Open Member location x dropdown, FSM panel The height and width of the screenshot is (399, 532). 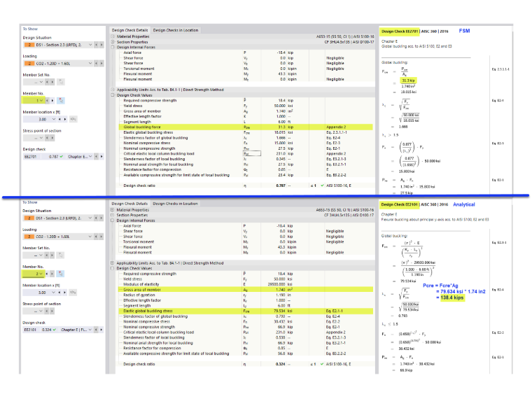(x=54, y=119)
